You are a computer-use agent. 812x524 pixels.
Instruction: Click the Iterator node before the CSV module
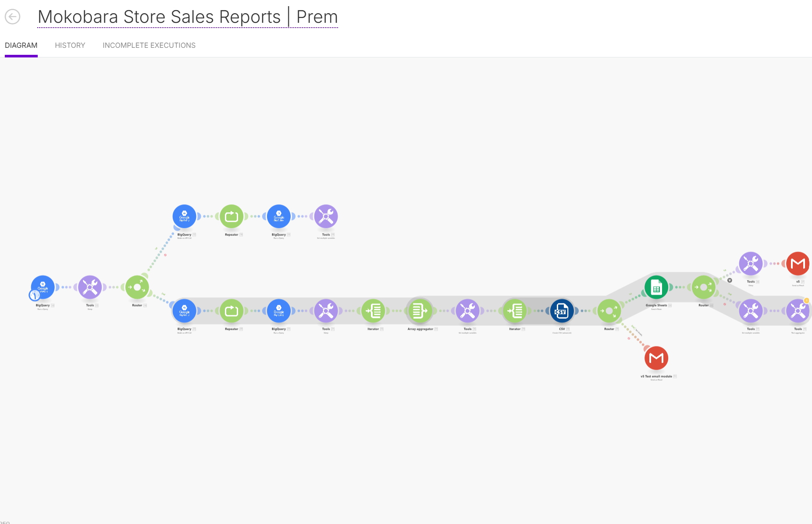click(515, 311)
